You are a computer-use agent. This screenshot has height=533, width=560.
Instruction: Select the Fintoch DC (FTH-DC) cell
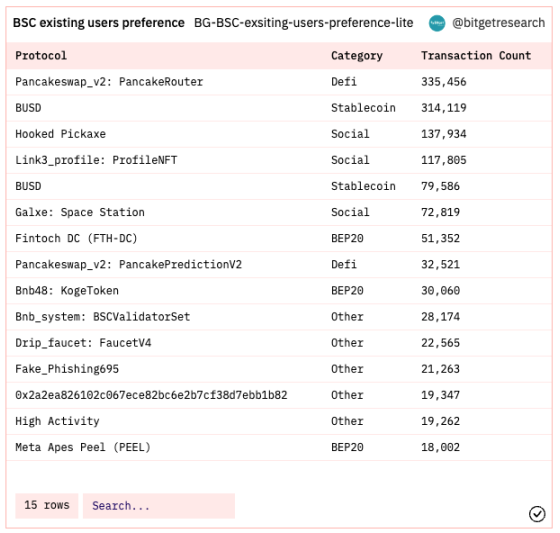pyautogui.click(x=76, y=238)
